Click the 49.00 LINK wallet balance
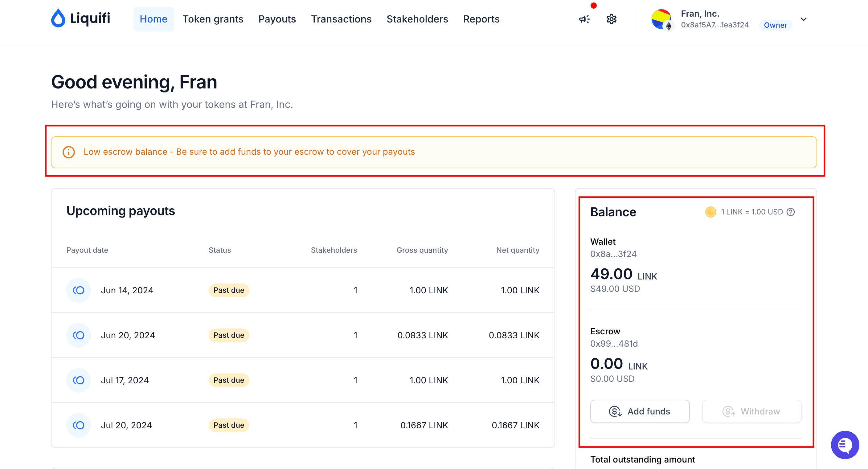 623,274
